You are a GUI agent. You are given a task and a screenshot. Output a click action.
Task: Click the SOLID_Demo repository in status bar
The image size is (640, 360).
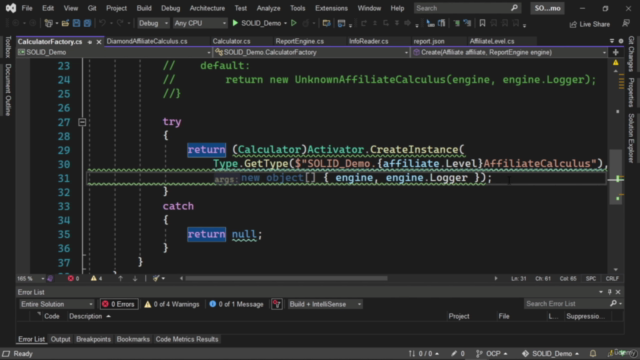(x=550, y=353)
